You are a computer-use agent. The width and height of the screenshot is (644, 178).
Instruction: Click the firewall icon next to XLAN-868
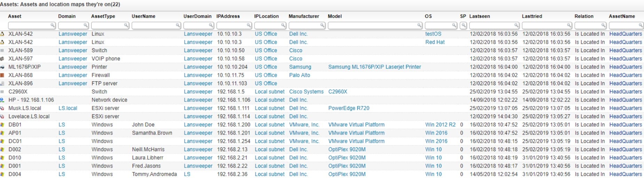point(2,75)
